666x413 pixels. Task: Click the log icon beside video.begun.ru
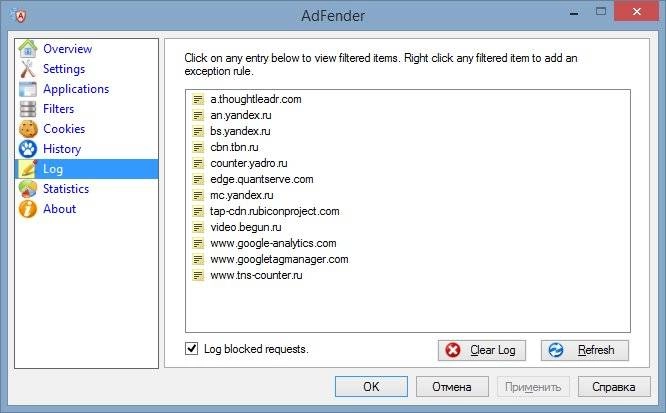[198, 227]
